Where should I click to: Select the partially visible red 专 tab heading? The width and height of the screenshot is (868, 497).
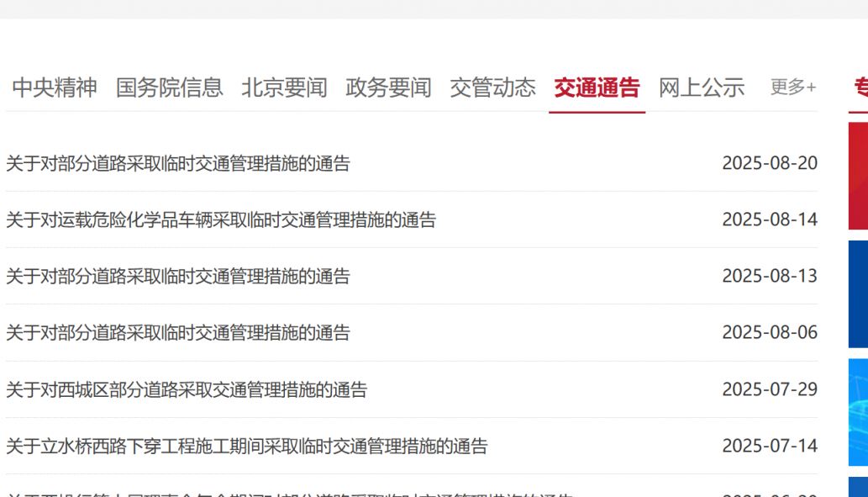click(x=860, y=87)
